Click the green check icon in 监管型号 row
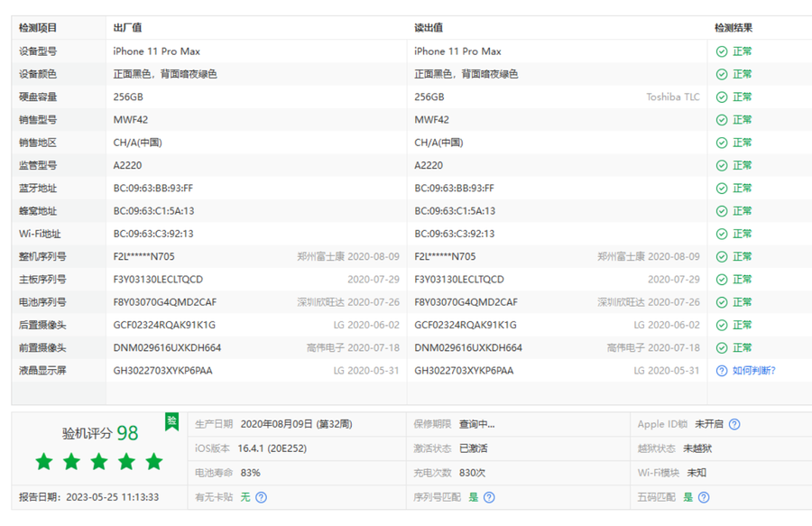The image size is (812, 526). tap(722, 165)
